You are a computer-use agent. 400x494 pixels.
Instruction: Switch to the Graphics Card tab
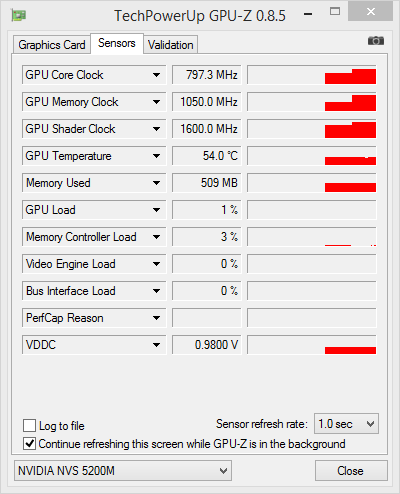coord(52,45)
